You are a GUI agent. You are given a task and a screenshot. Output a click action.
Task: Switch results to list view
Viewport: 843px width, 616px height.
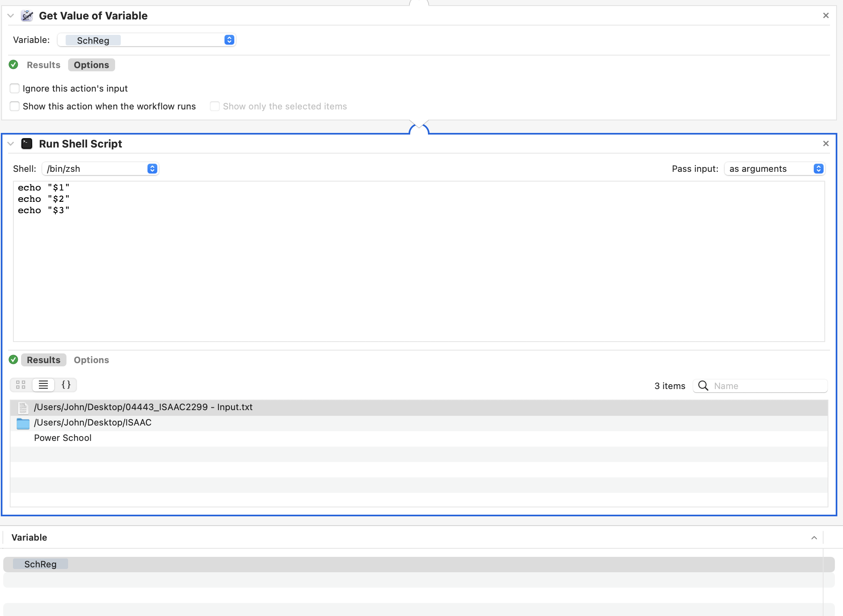coord(43,385)
